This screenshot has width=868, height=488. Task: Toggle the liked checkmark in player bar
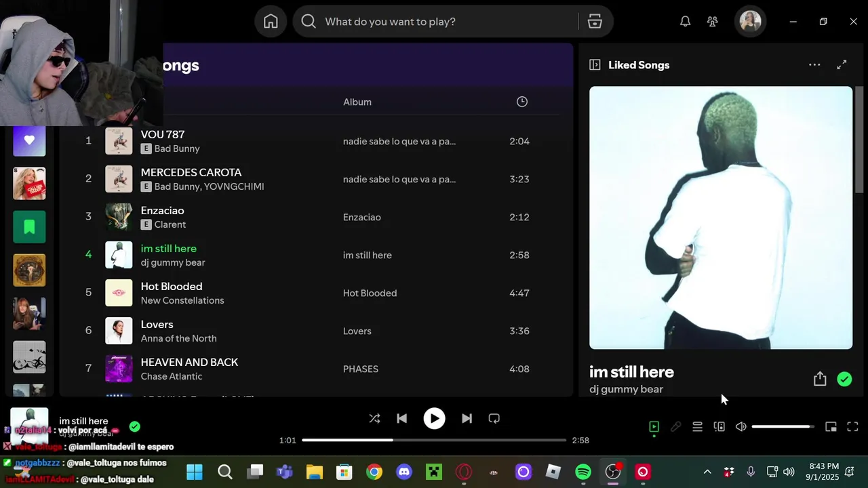134,426
